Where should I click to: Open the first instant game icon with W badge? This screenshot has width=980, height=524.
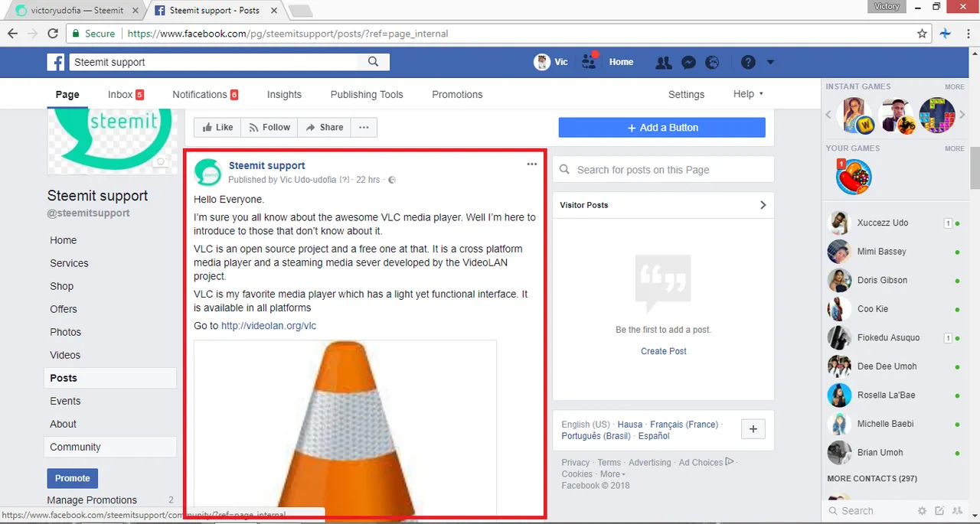856,116
